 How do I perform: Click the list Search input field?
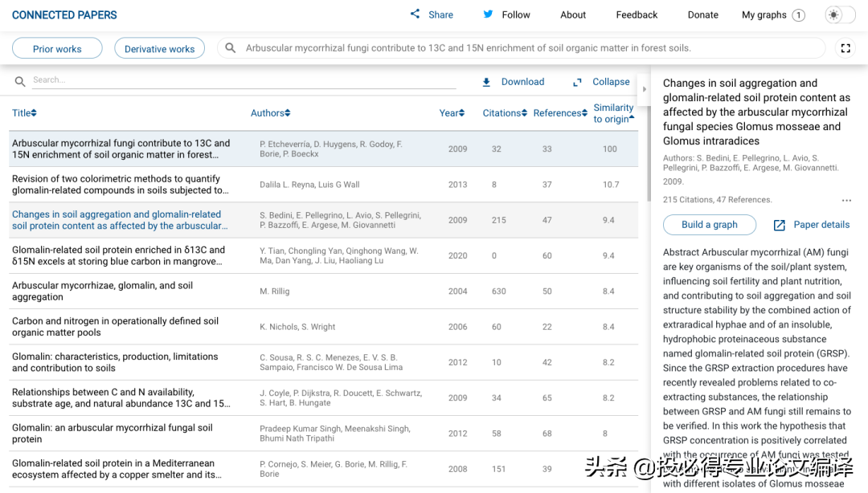[x=241, y=80]
